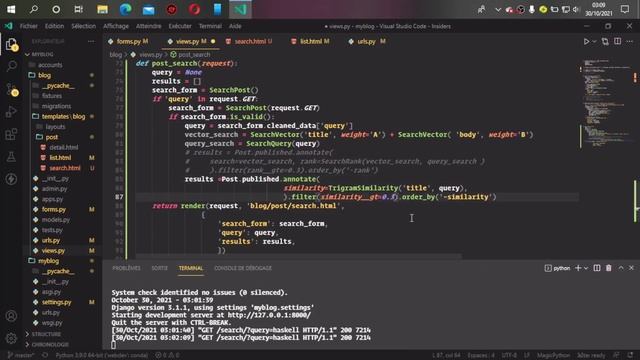Open Run and Debug view

[11, 111]
